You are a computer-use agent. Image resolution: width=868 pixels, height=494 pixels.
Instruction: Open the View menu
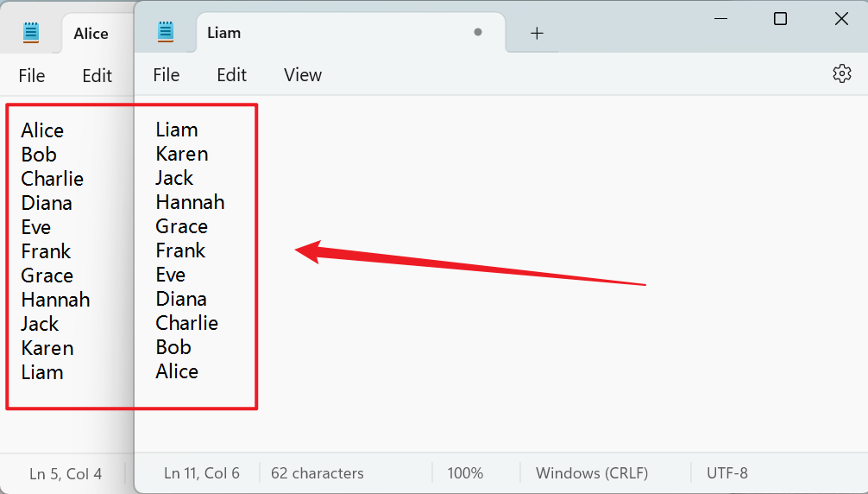pyautogui.click(x=303, y=75)
